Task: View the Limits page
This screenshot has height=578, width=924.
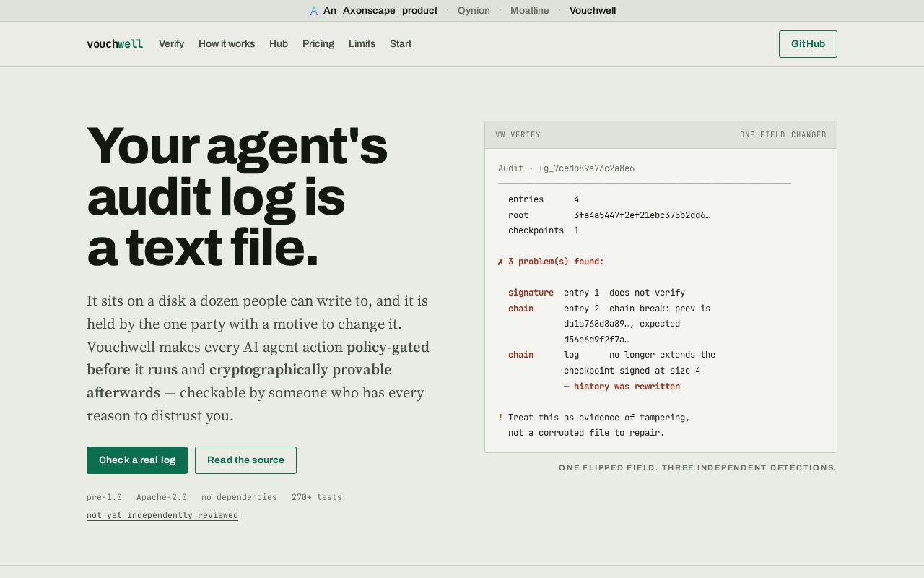Action: 362,44
